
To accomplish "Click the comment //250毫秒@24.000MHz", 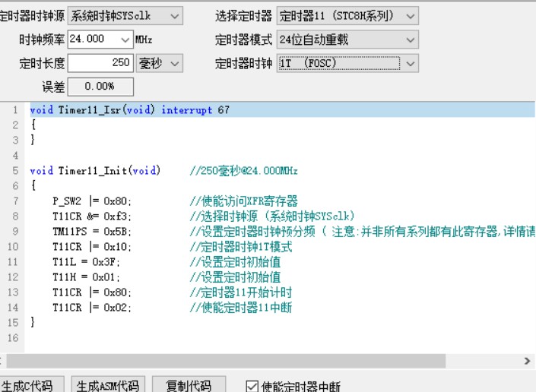I will click(x=244, y=170).
